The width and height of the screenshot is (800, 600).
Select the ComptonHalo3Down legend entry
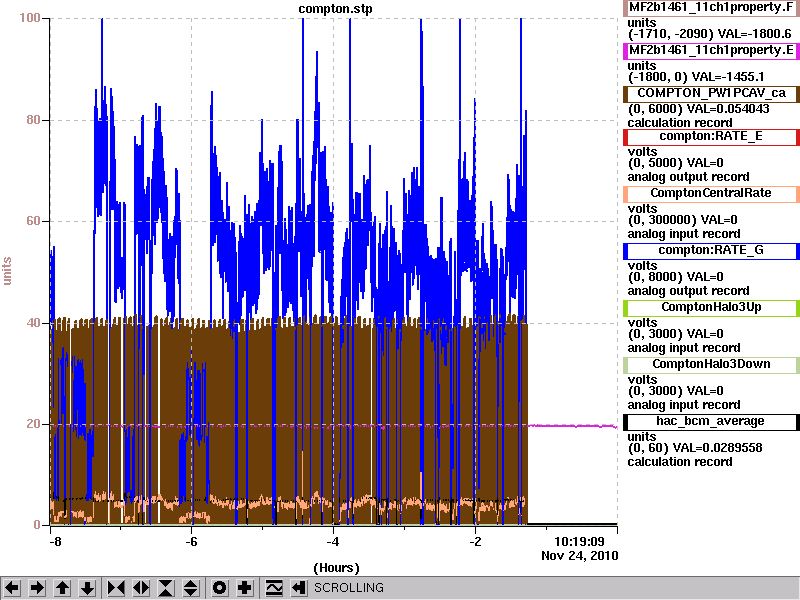(x=711, y=364)
